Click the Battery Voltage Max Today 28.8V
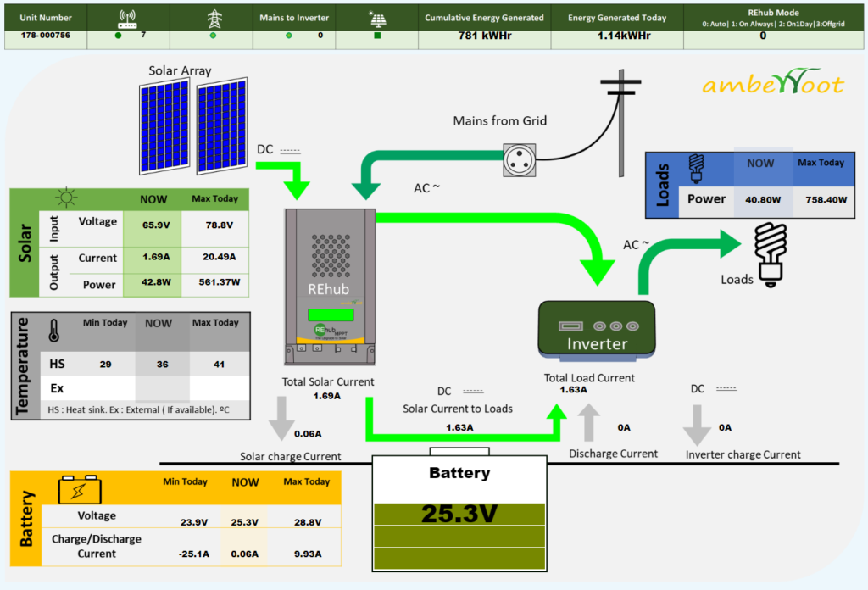Screen dimensions: 868x590 (x=308, y=522)
